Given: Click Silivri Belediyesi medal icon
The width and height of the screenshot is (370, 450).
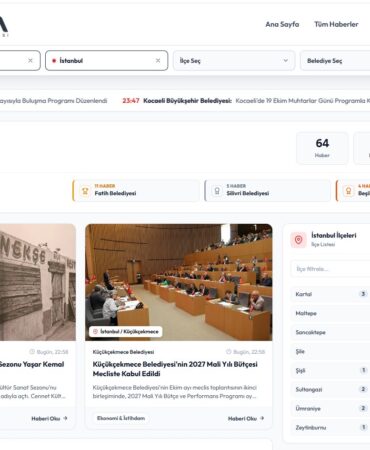Looking at the screenshot, I should click(x=217, y=191).
